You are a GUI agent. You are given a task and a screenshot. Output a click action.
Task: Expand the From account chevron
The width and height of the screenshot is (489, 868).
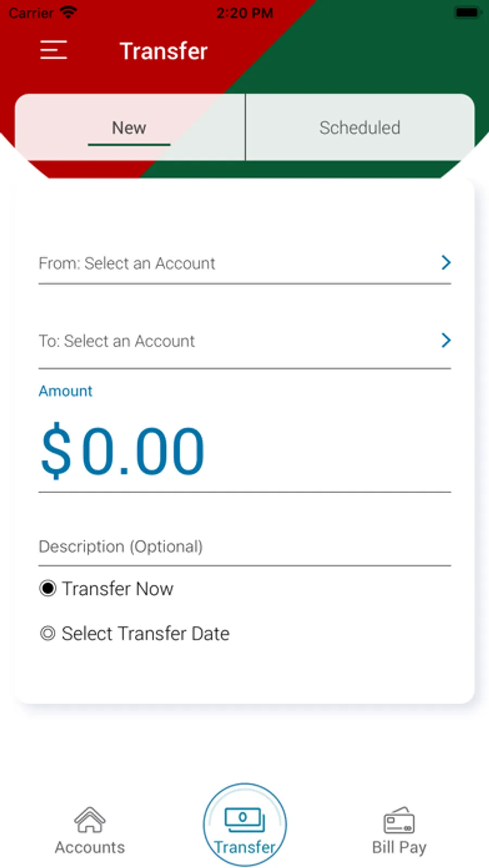[446, 263]
